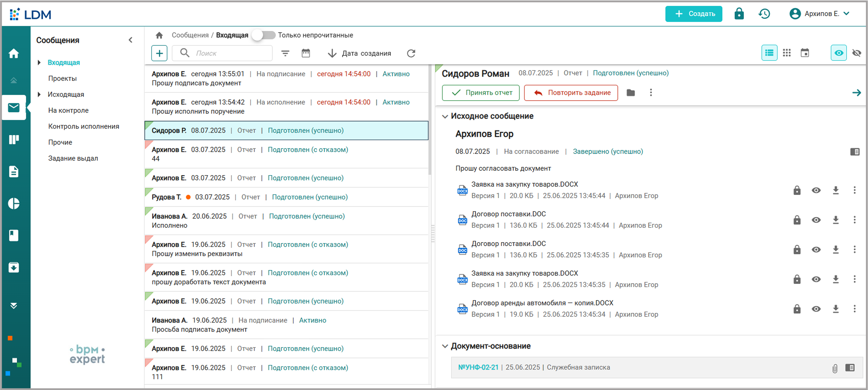The height and width of the screenshot is (390, 868).
Task: Collapse Документ-основание section
Action: [x=445, y=346]
